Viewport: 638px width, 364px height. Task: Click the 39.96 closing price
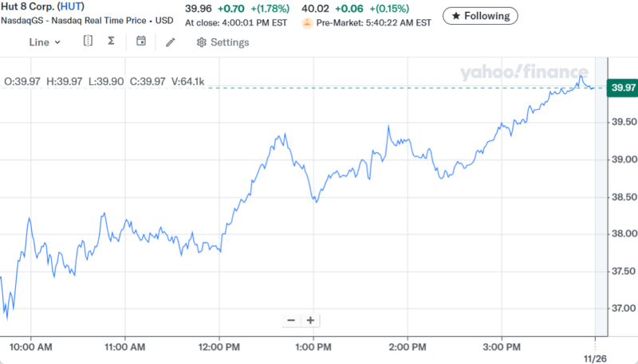[199, 9]
